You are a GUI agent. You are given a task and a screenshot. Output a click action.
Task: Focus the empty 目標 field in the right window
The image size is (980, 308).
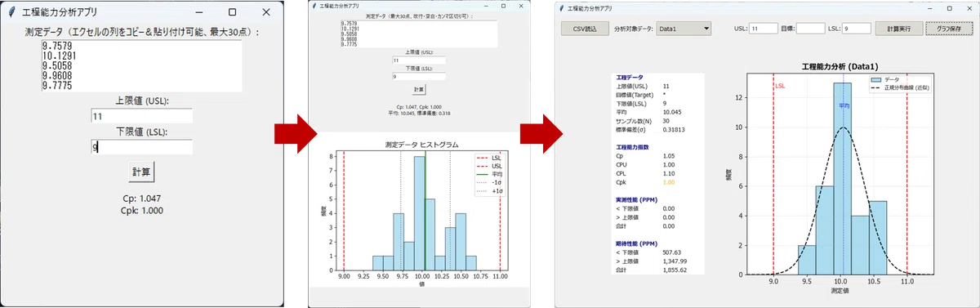point(810,28)
